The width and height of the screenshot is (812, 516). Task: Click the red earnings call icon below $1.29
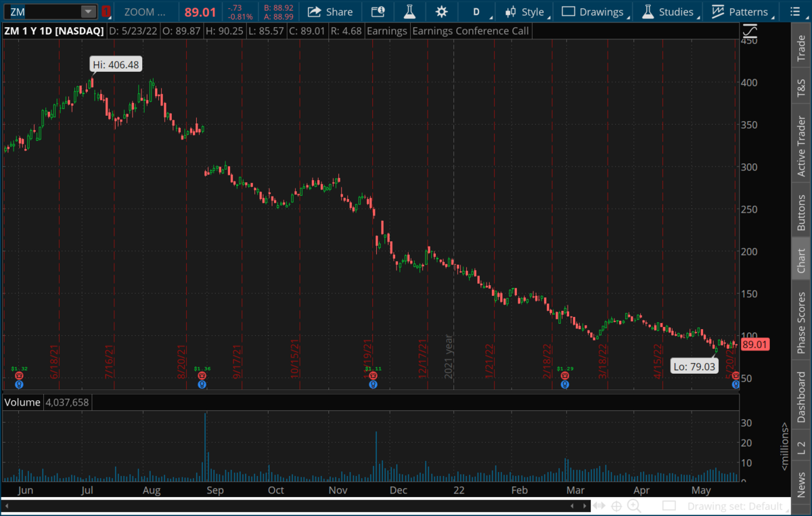pos(565,376)
